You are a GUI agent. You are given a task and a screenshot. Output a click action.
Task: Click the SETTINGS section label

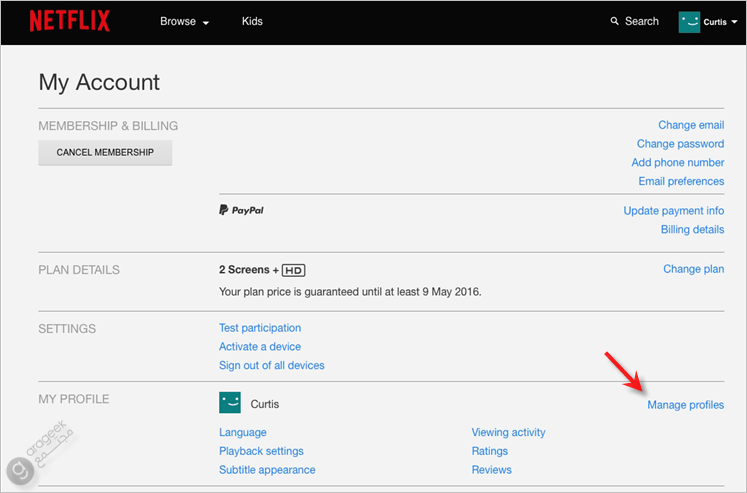pos(67,329)
